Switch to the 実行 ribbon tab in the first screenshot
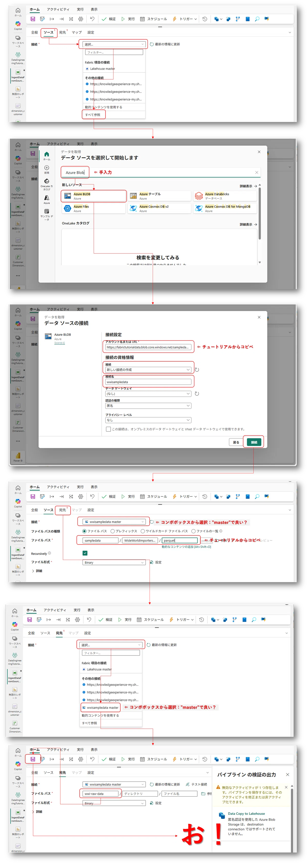308x868 pixels. coord(80,10)
